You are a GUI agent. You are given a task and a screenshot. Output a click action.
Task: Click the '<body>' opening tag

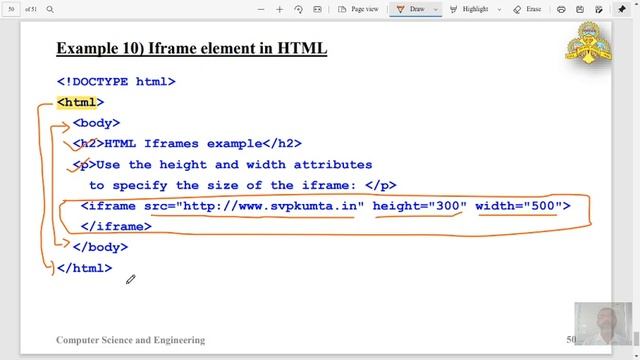[96, 123]
